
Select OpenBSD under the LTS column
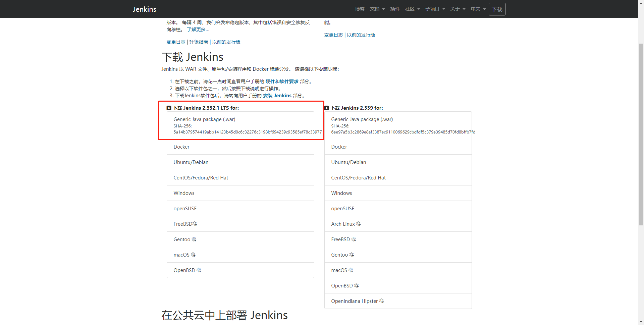tap(240, 270)
